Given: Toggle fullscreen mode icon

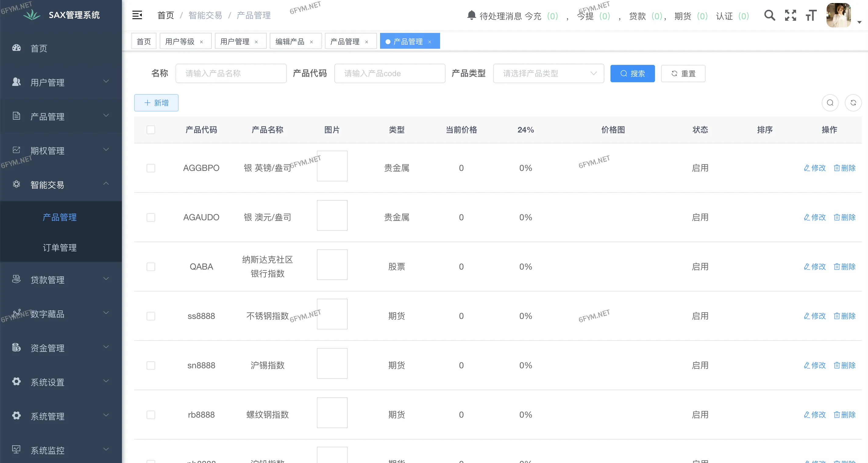Looking at the screenshot, I should coord(790,16).
